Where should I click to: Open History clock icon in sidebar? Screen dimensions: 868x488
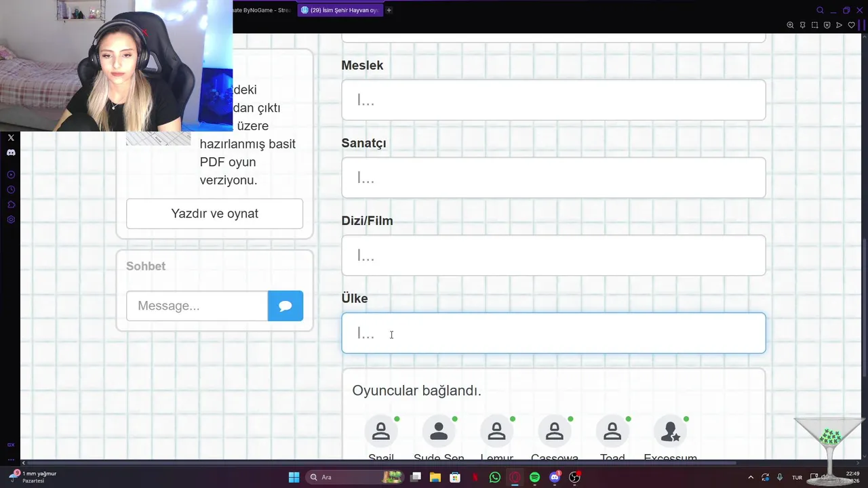click(x=11, y=190)
